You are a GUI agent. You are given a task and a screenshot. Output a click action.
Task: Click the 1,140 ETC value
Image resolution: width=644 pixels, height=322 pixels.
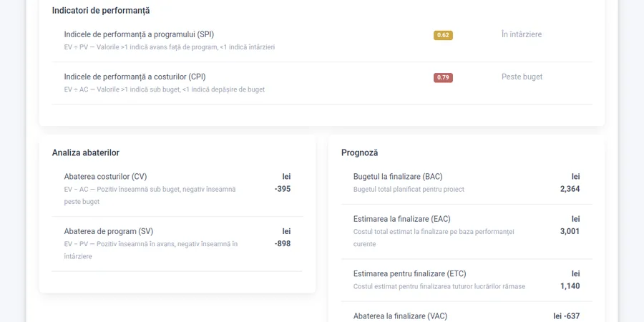tap(570, 286)
